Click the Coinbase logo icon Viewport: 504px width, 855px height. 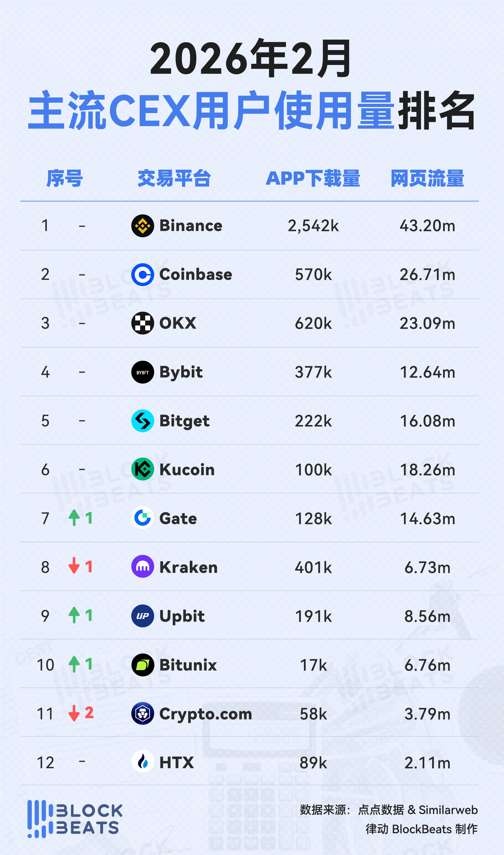(x=143, y=275)
